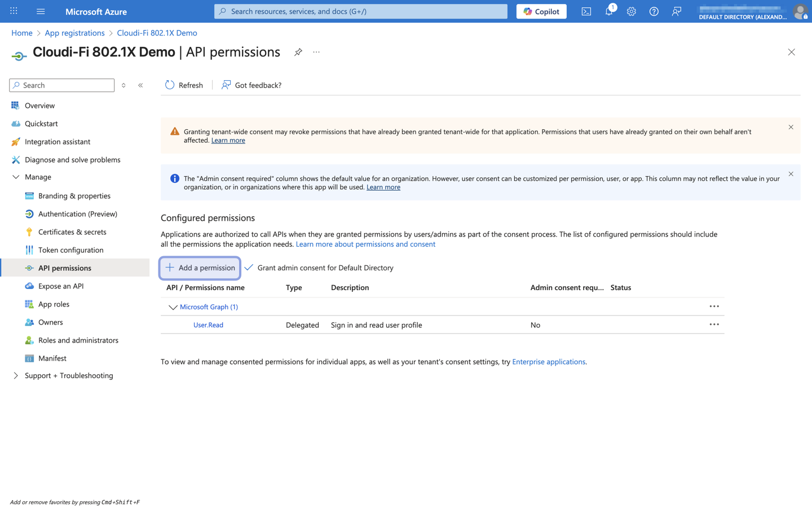
Task: Open portal settings gear icon
Action: 632,11
